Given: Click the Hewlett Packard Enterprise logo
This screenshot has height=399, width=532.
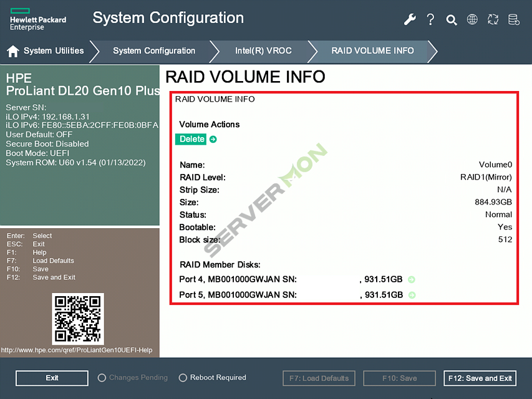Looking at the screenshot, I should pos(37,20).
